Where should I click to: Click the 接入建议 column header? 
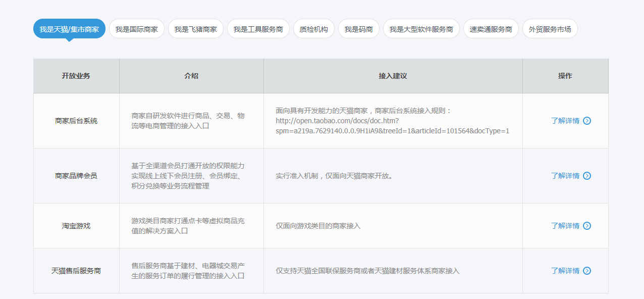pyautogui.click(x=393, y=76)
